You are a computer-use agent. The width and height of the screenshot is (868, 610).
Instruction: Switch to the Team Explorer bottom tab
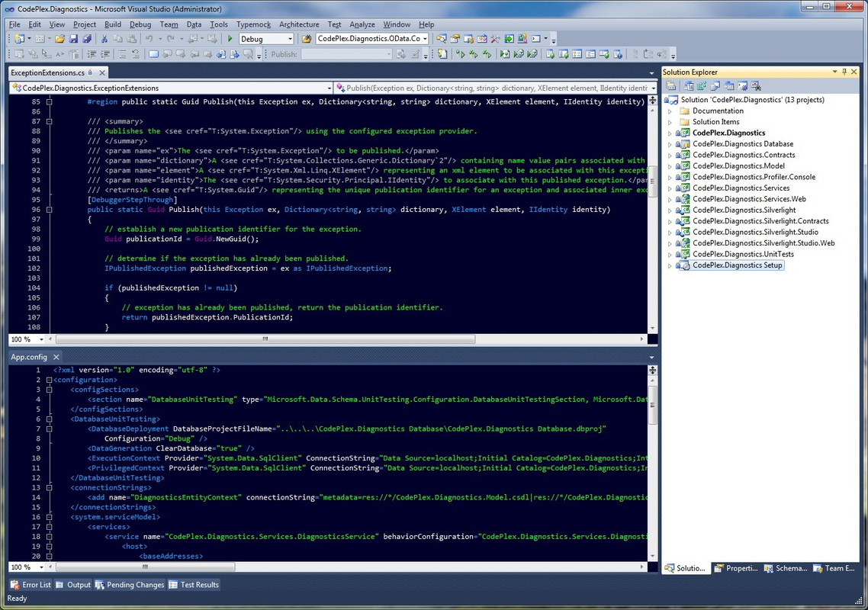834,568
